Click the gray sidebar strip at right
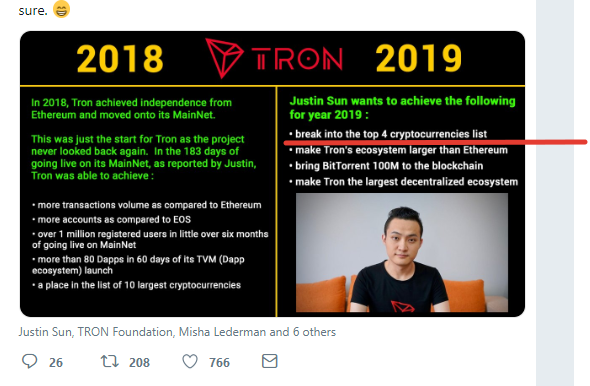This screenshot has height=386, width=590. (x=555, y=193)
